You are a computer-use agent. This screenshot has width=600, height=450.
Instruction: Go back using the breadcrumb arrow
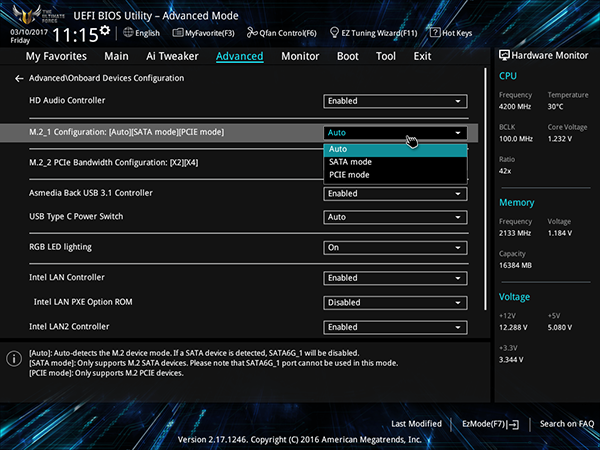19,78
